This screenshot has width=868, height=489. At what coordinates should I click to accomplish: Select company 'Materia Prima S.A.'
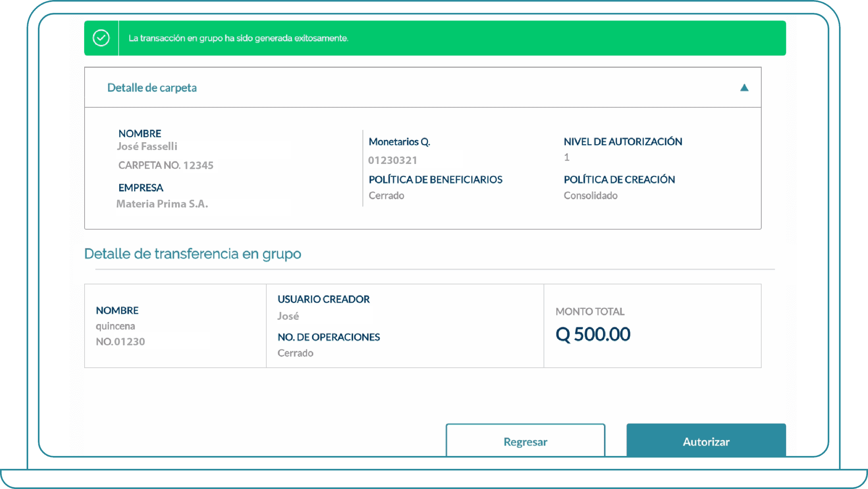162,204
